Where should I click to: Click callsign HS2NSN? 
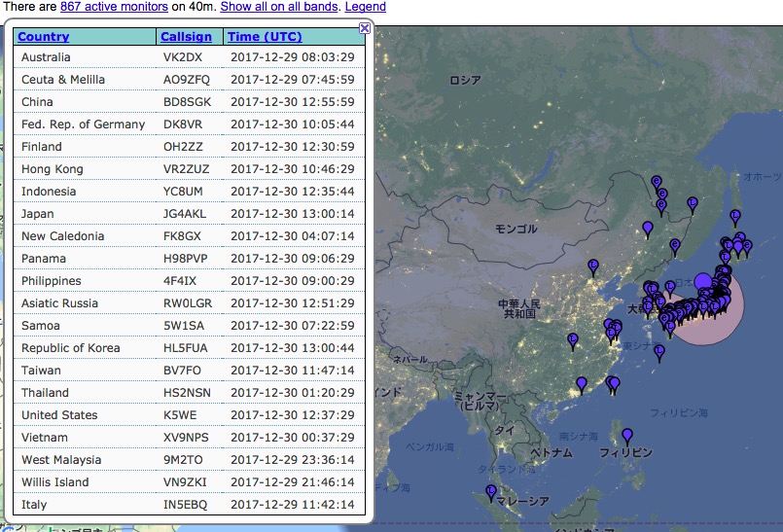point(188,393)
